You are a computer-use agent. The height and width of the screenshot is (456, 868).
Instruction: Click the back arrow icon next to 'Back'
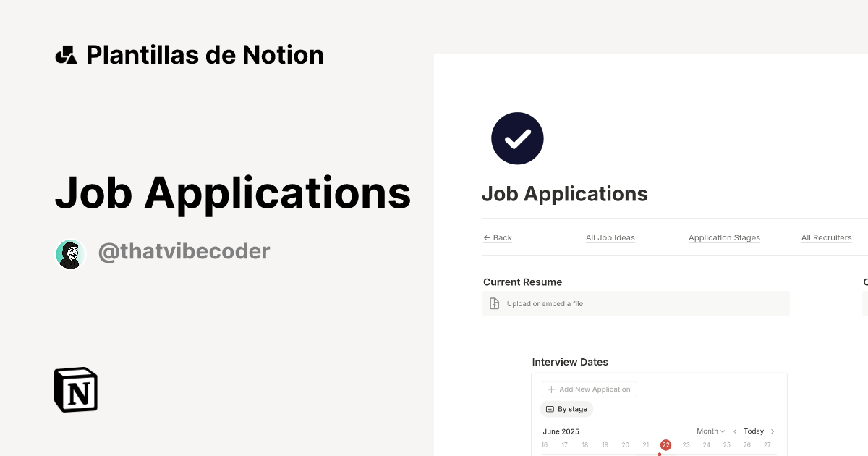488,237
